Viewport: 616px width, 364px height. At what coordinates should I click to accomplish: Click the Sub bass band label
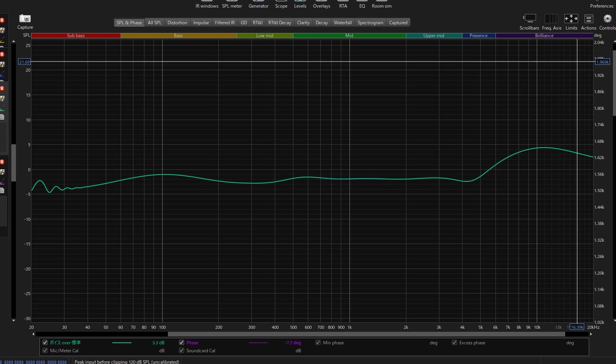tap(76, 36)
